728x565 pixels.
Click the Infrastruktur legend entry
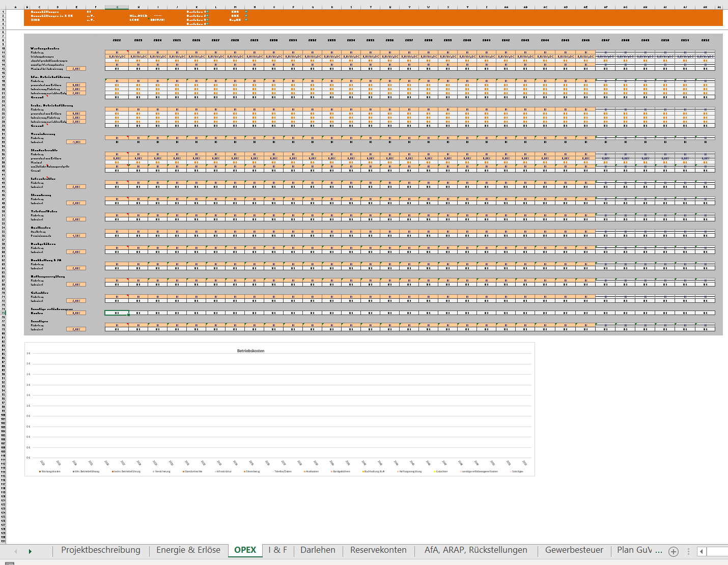223,471
